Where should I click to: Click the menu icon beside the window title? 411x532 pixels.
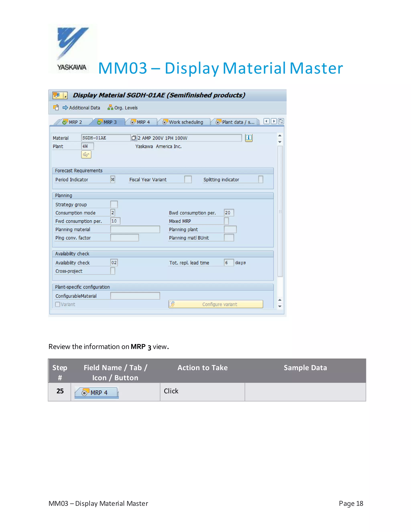60,95
